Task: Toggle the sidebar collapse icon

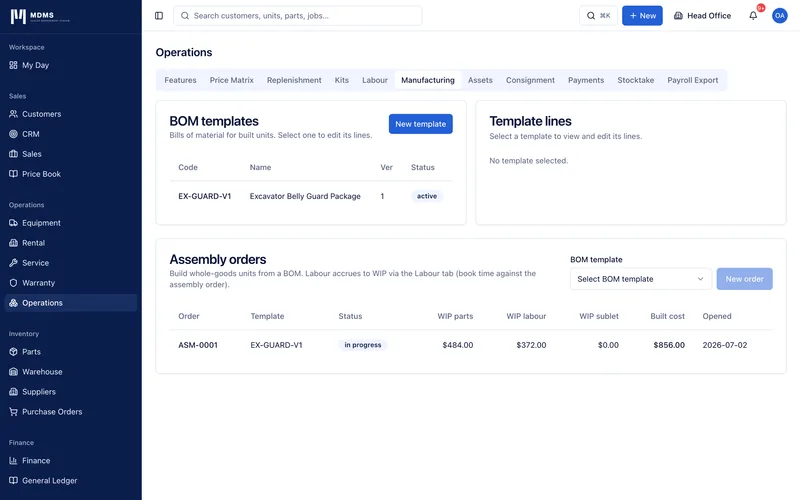Action: (x=159, y=16)
